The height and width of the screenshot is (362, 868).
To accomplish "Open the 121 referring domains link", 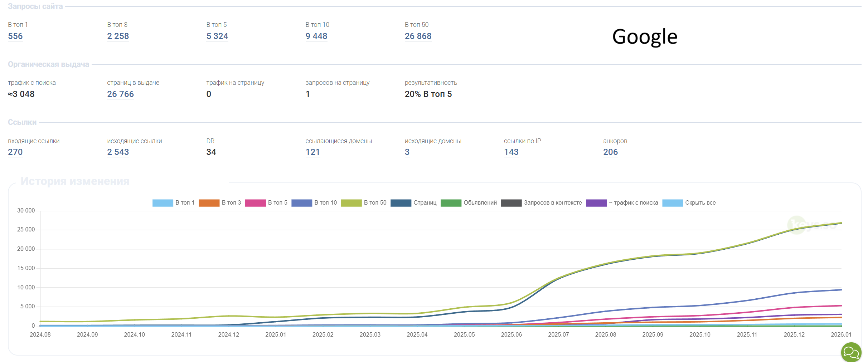I will pos(313,152).
